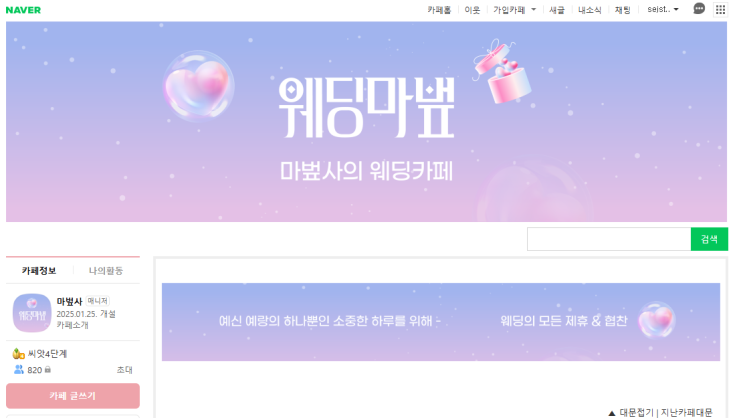Click the lock icon next to member count

tap(47, 369)
